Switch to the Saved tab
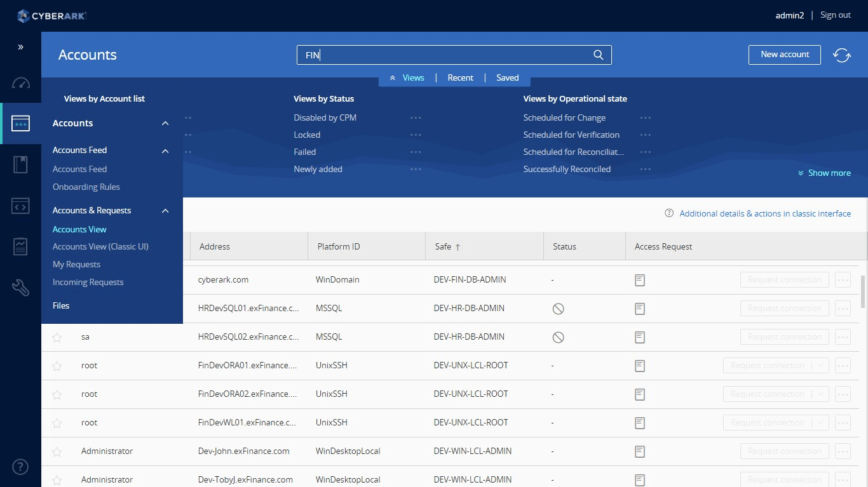Screen dimensions: 868x487 pyautogui.click(x=507, y=77)
